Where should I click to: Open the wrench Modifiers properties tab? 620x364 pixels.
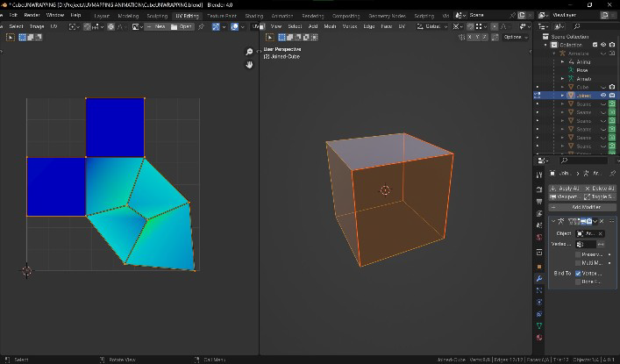pos(540,278)
